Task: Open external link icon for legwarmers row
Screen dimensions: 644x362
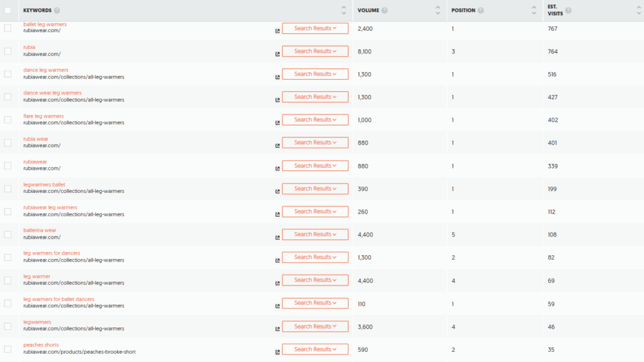Action: [277, 329]
